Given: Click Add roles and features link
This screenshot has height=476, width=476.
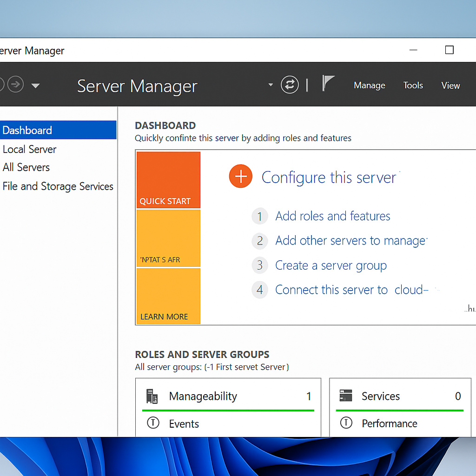Looking at the screenshot, I should pyautogui.click(x=332, y=216).
